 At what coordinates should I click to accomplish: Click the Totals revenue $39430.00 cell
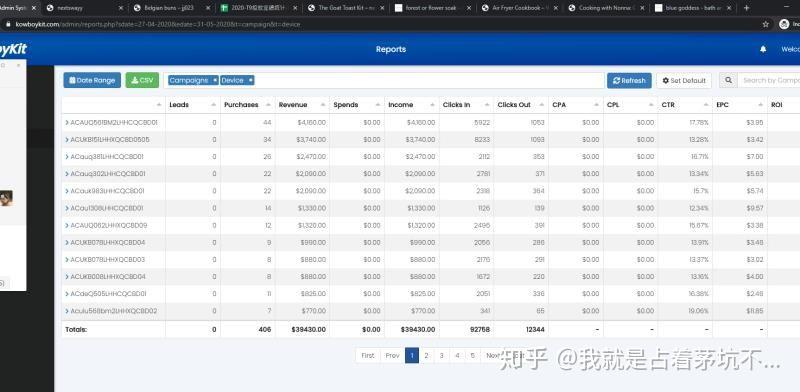(302, 330)
